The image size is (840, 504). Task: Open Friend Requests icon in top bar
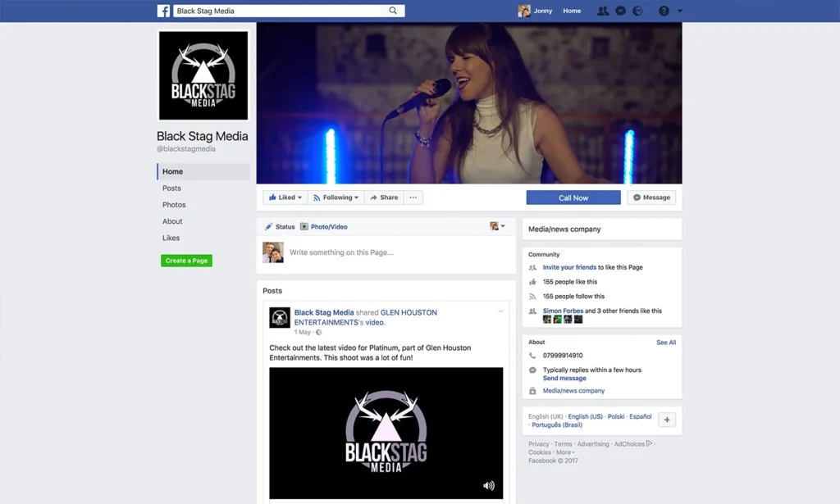[x=603, y=11]
